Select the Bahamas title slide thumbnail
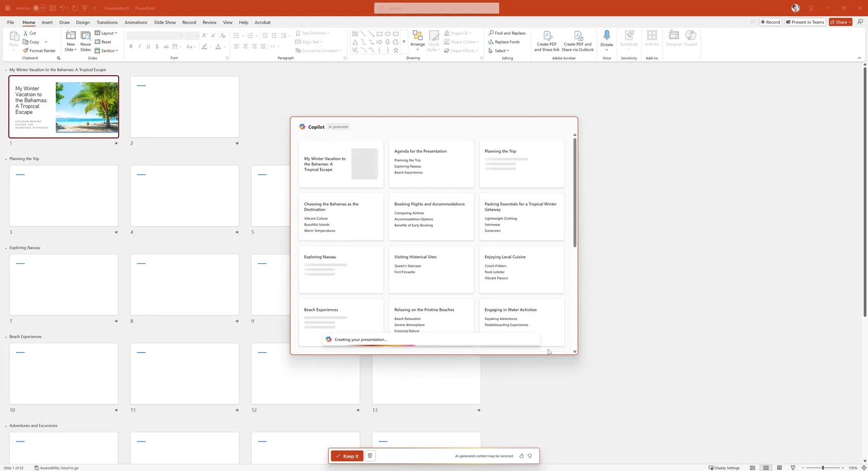Screen dimensions: 868x471 coord(64,107)
